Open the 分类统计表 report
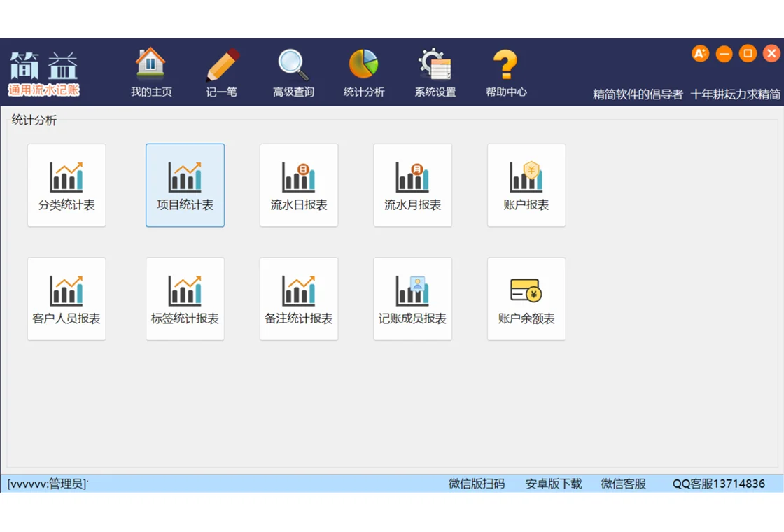The height and width of the screenshot is (532, 784). click(x=66, y=185)
